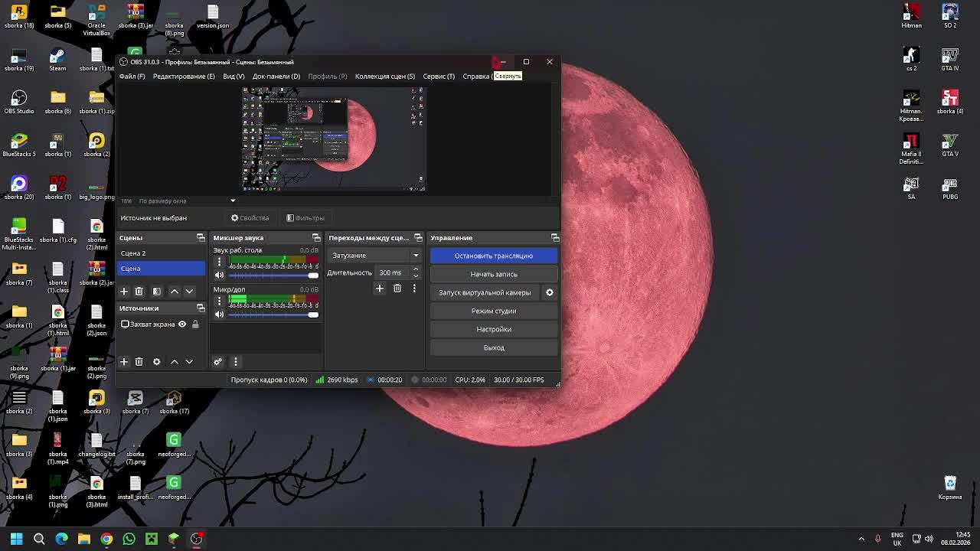This screenshot has height=551, width=980.
Task: Show hidden system tray icons chevron
Action: pyautogui.click(x=861, y=539)
